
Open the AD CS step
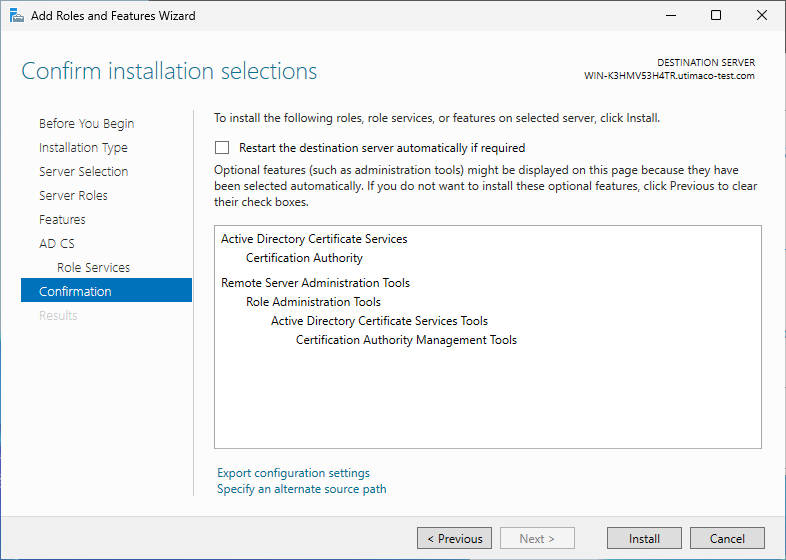pos(57,244)
